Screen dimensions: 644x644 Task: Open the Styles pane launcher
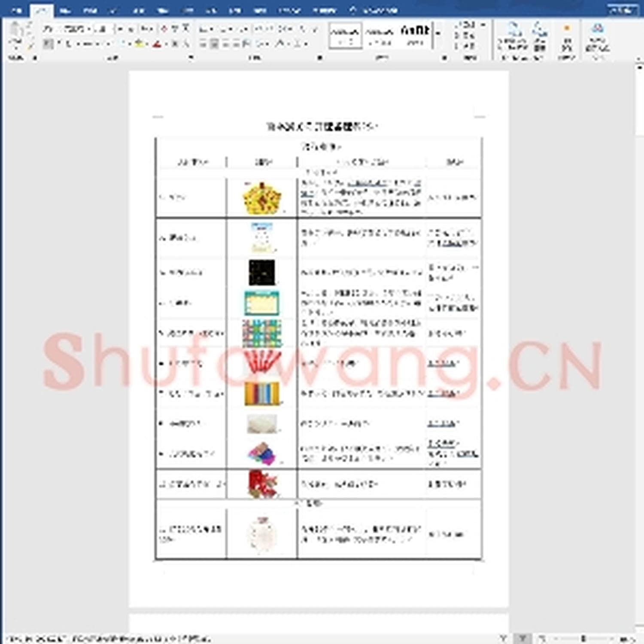pyautogui.click(x=445, y=57)
